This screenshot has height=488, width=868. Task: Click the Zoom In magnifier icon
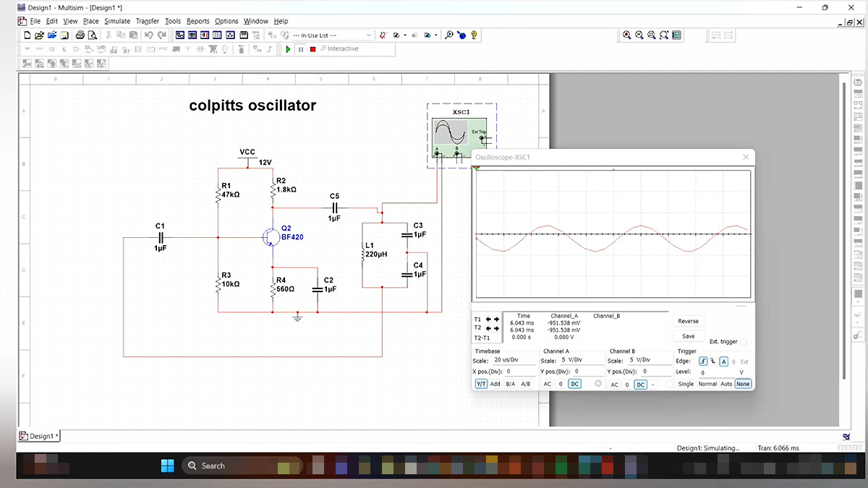click(x=627, y=35)
